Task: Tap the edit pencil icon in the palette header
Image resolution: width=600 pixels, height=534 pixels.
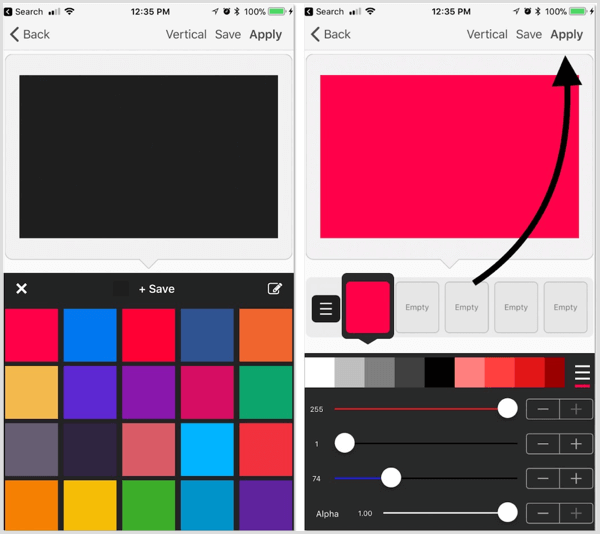Action: pos(274,288)
